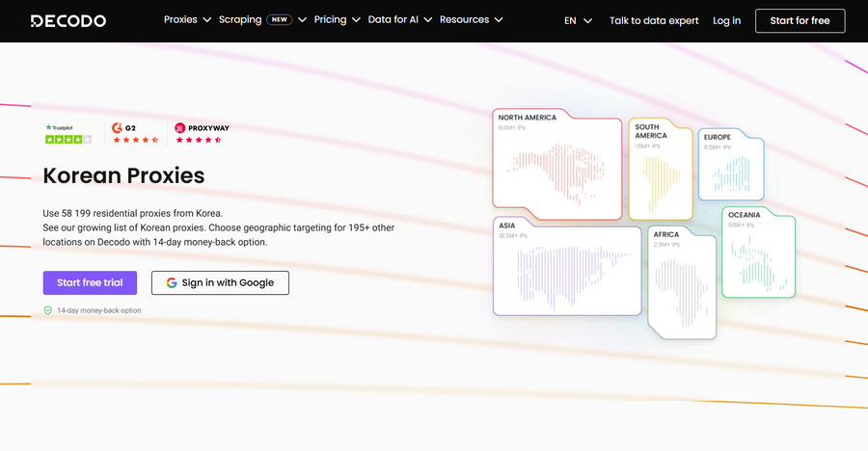Open the Proxies menu

[180, 19]
